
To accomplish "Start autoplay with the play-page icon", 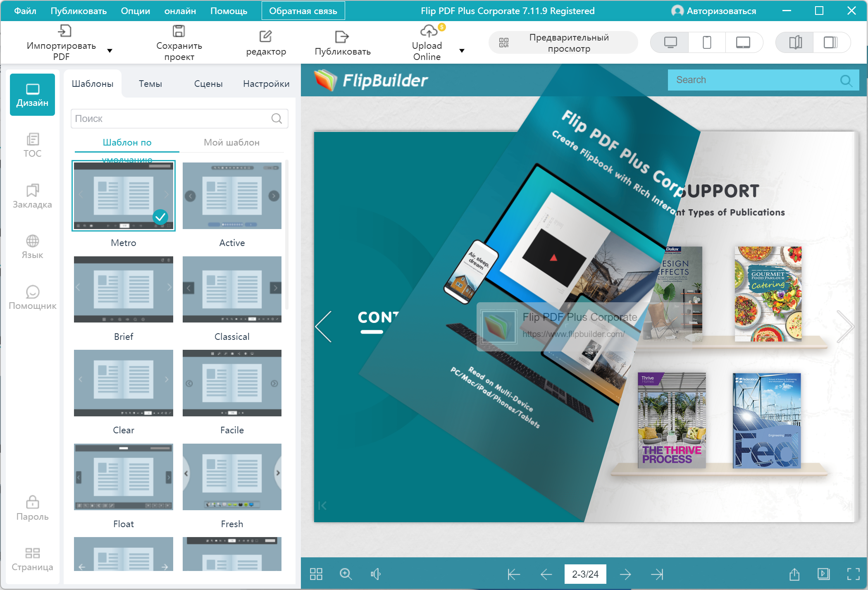I will pos(823,574).
